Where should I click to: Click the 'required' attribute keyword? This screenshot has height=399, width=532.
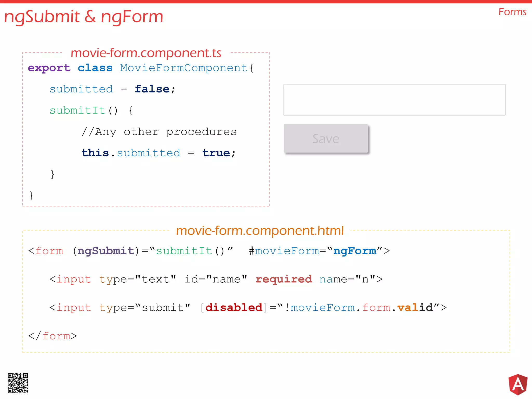tap(284, 280)
